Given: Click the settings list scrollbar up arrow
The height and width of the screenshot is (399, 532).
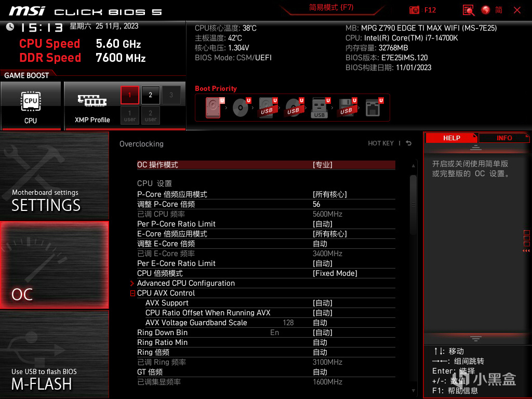Looking at the screenshot, I should 413,166.
